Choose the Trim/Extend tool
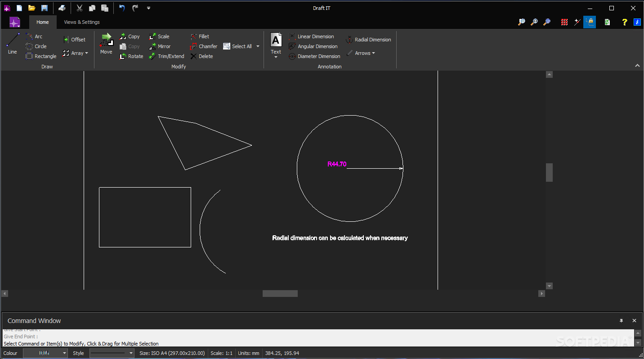The width and height of the screenshot is (644, 359). [x=167, y=56]
